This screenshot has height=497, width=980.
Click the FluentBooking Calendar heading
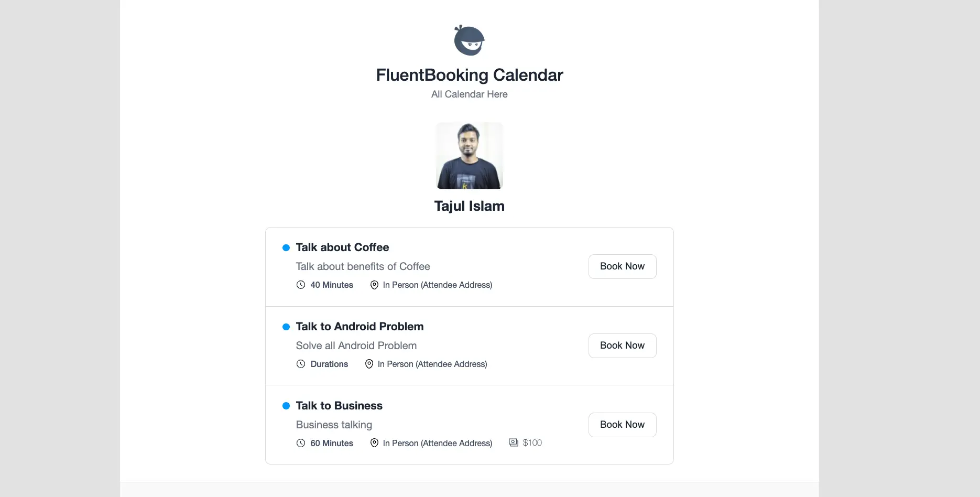469,75
